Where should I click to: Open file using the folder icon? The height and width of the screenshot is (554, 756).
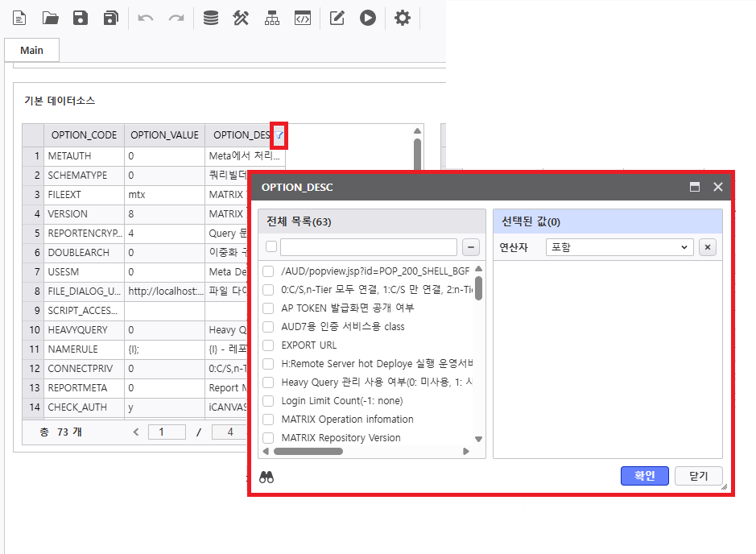(50, 18)
